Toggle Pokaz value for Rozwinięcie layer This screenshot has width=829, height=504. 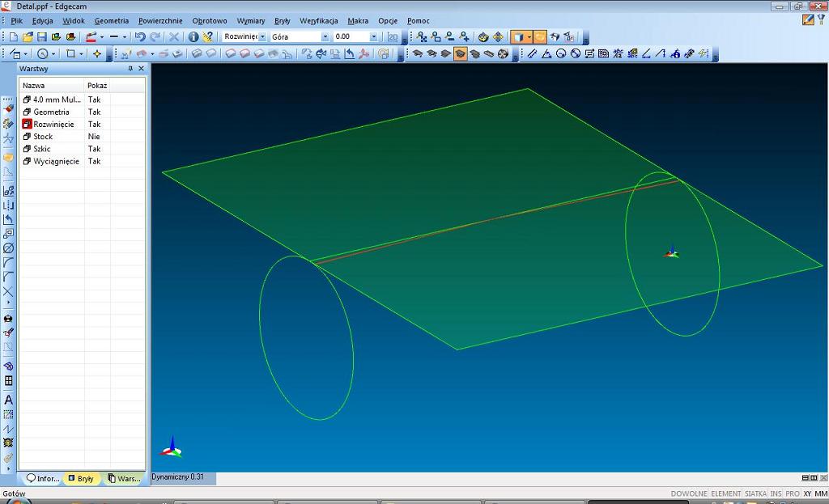click(94, 124)
